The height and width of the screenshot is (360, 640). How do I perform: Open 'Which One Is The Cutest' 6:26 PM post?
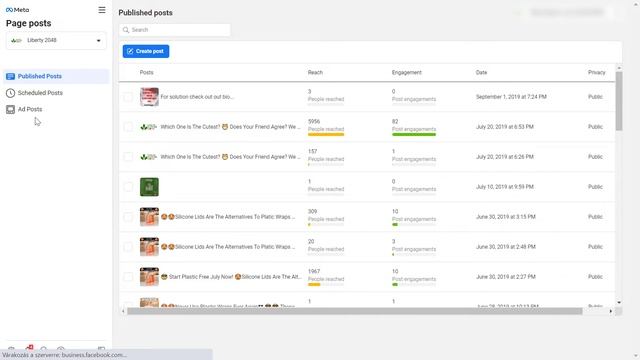230,157
